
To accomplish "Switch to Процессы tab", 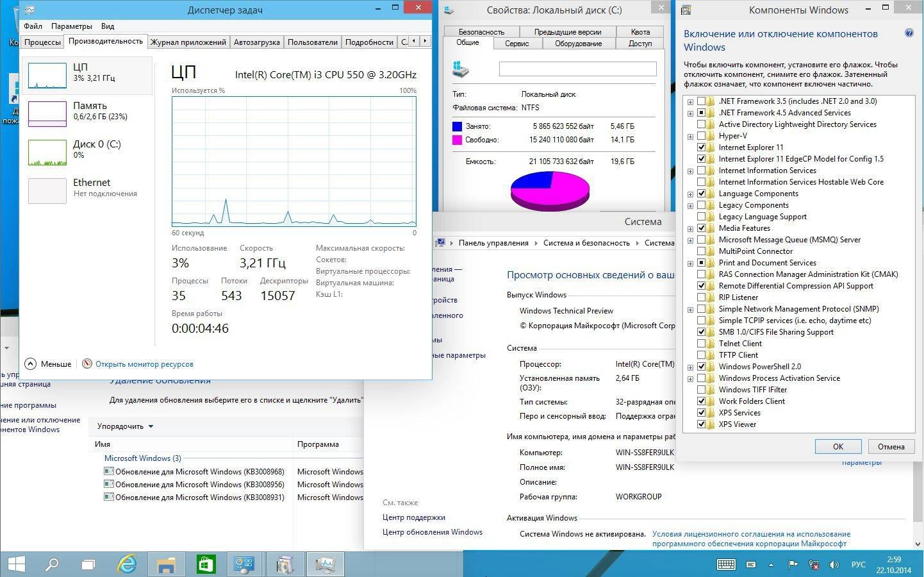I will click(x=42, y=42).
